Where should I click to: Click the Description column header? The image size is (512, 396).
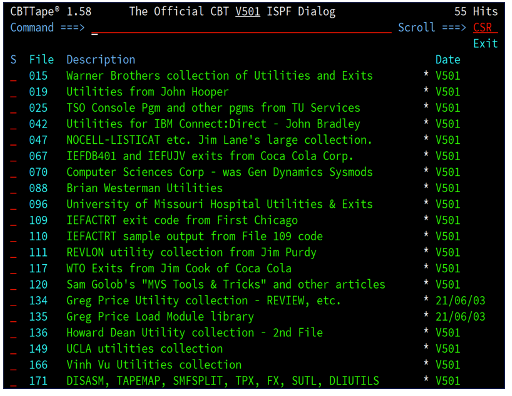click(x=101, y=60)
